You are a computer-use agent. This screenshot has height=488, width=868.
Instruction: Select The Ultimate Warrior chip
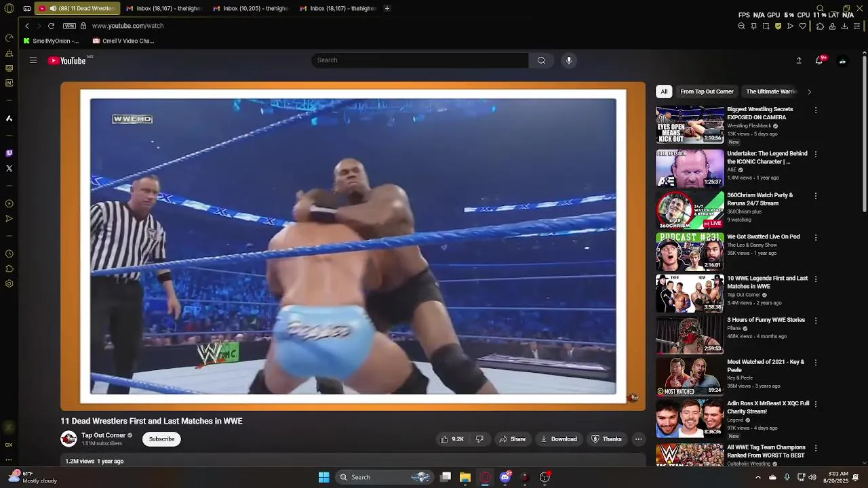[771, 91]
